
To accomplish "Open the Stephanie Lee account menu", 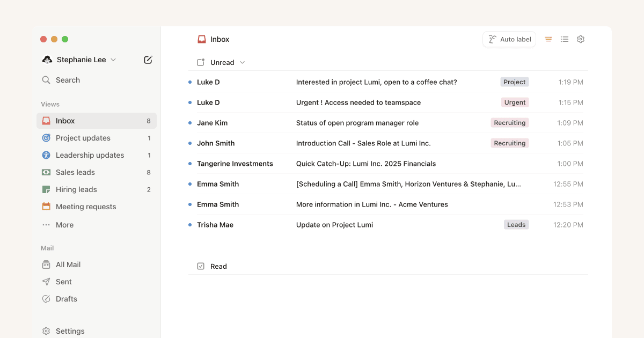I will coord(78,60).
